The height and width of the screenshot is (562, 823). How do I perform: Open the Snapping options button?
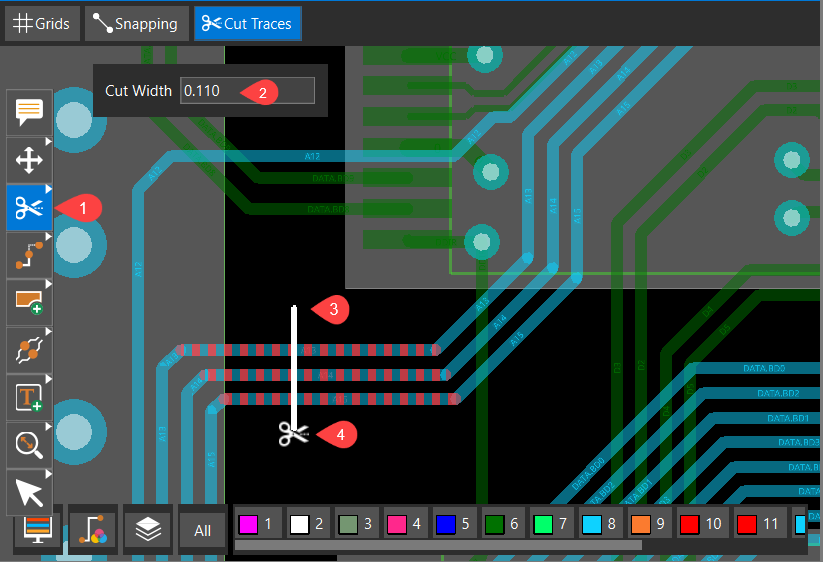[x=136, y=24]
